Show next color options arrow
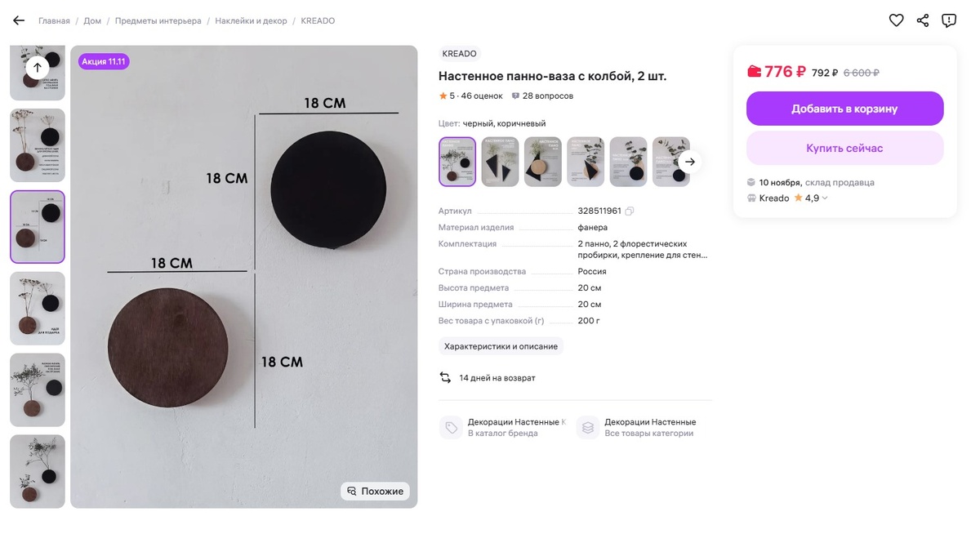 (x=690, y=162)
